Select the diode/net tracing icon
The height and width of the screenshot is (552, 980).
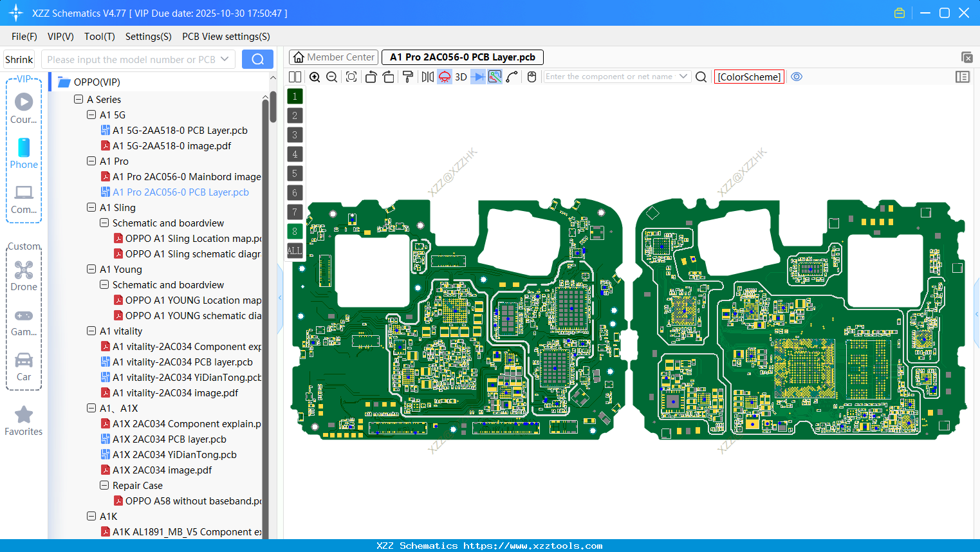[477, 77]
